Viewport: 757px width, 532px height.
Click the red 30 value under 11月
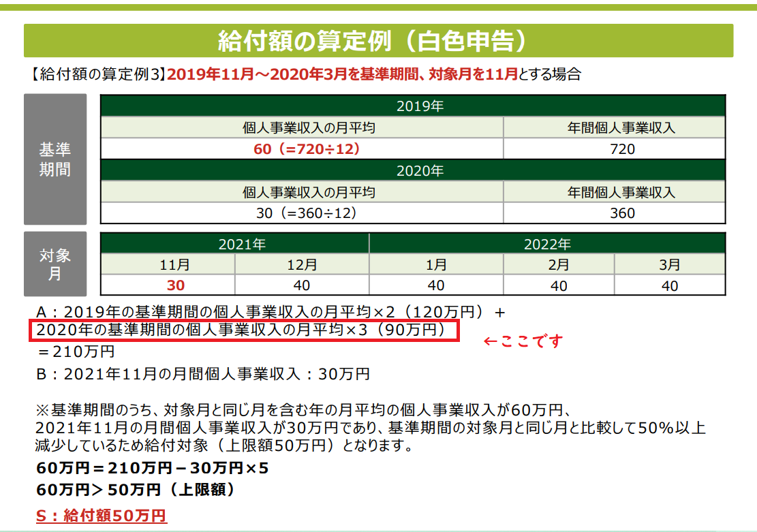coord(168,285)
